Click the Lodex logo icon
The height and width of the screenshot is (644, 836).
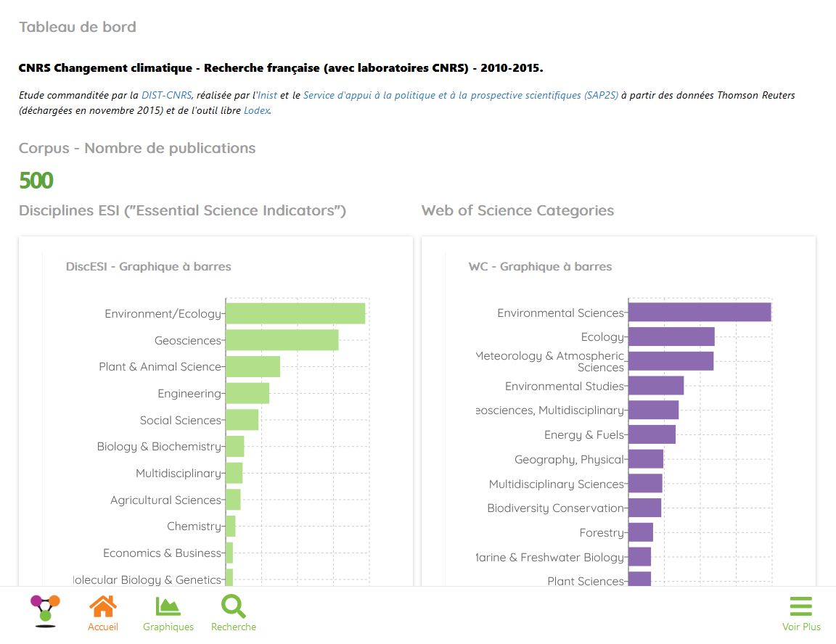point(45,611)
